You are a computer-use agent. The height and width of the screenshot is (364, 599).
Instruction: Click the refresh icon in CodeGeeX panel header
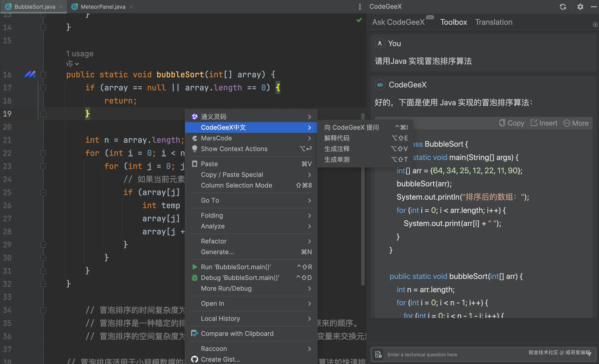click(x=563, y=7)
